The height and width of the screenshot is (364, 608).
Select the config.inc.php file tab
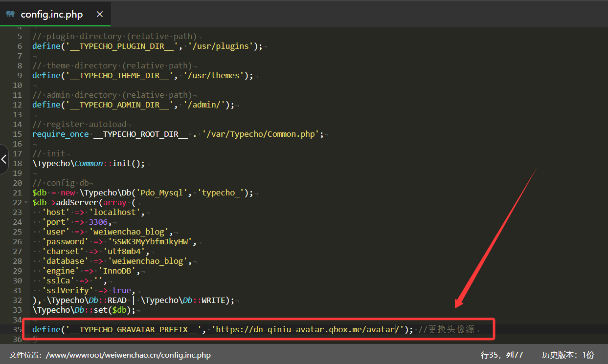click(x=51, y=14)
